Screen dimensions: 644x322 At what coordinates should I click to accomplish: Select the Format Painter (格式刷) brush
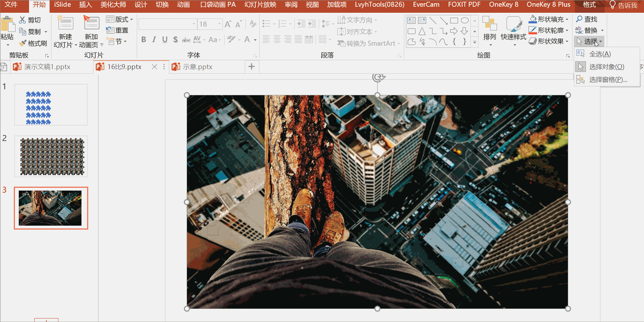click(23, 44)
